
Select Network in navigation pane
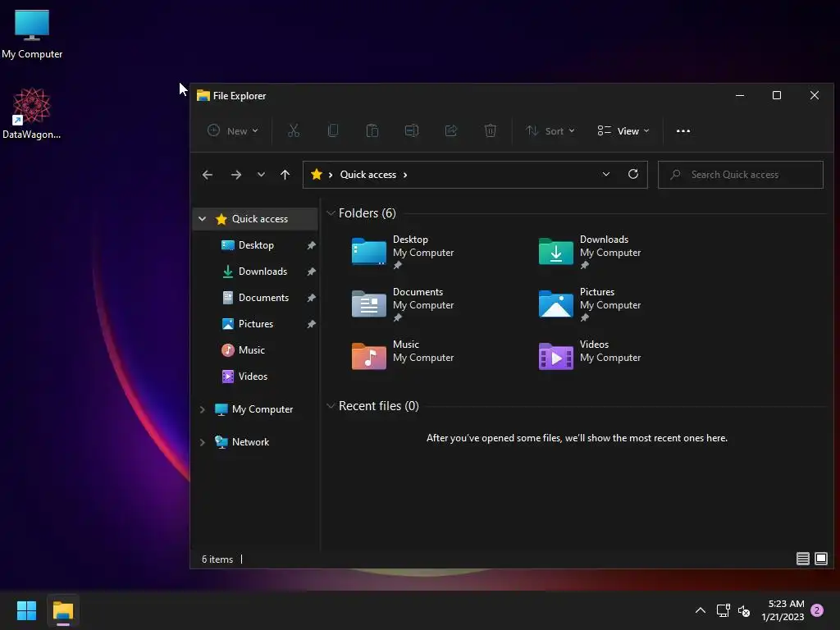pyautogui.click(x=251, y=442)
